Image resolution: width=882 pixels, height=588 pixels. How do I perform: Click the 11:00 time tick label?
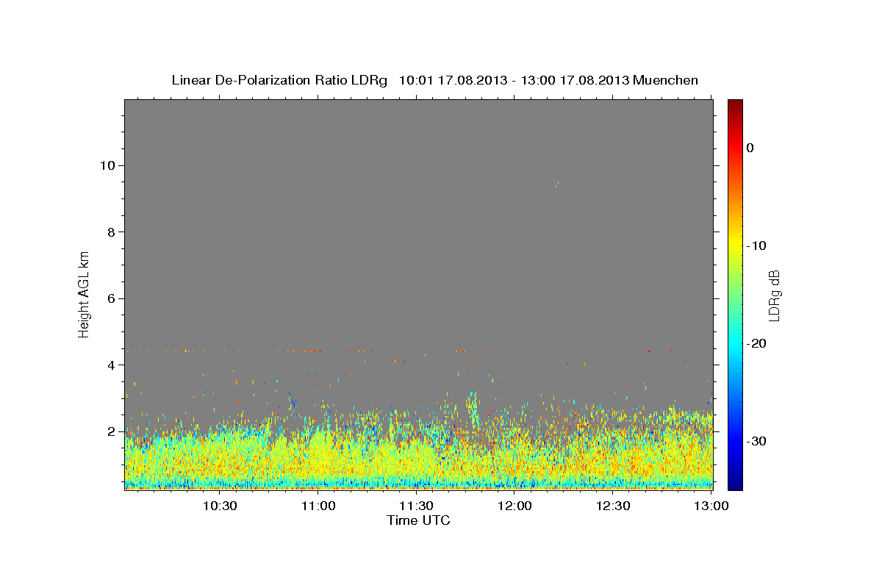point(318,506)
